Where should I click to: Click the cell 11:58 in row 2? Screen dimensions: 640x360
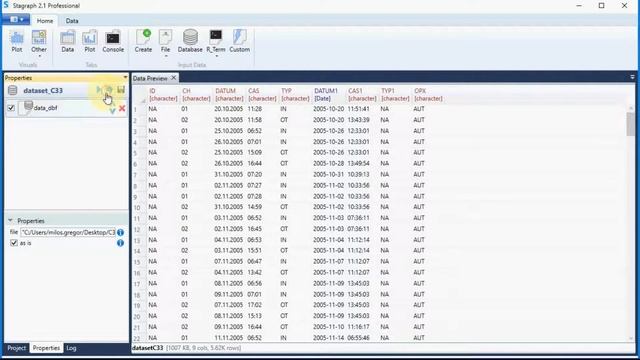click(255, 120)
